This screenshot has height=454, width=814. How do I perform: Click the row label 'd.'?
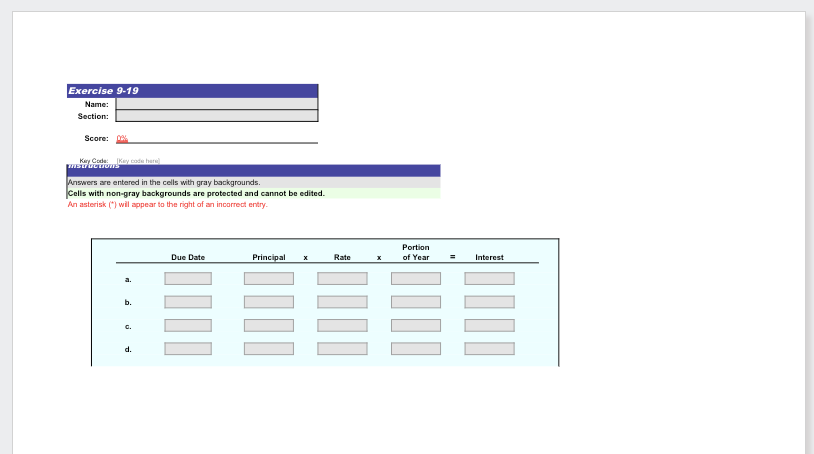point(128,349)
